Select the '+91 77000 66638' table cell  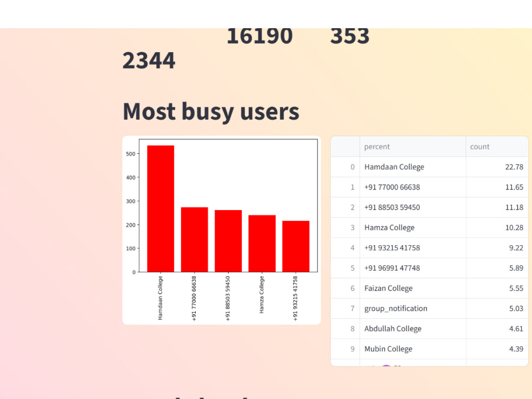(x=413, y=187)
